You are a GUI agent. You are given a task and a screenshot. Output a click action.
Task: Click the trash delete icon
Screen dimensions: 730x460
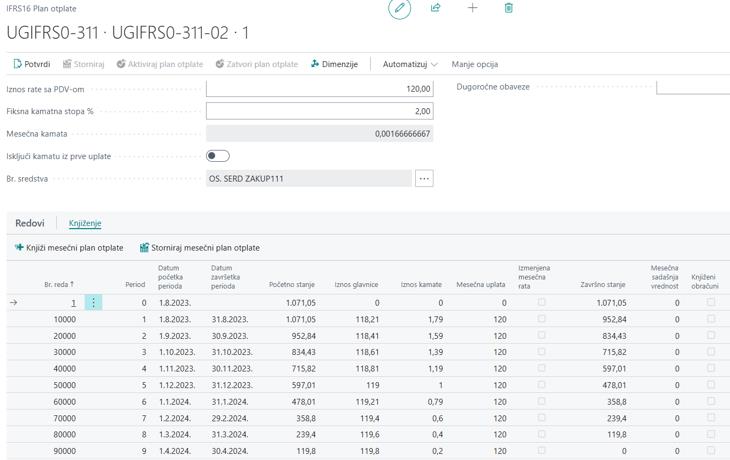click(x=508, y=8)
